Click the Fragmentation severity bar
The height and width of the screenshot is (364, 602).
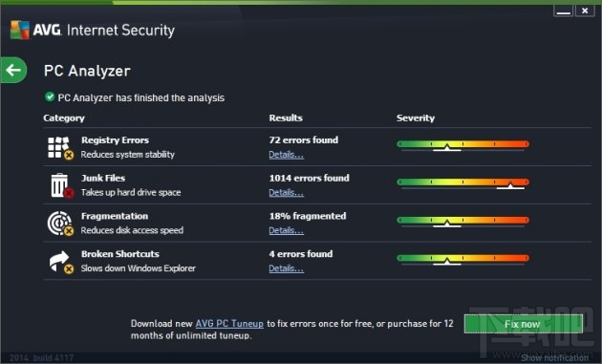[x=462, y=221]
